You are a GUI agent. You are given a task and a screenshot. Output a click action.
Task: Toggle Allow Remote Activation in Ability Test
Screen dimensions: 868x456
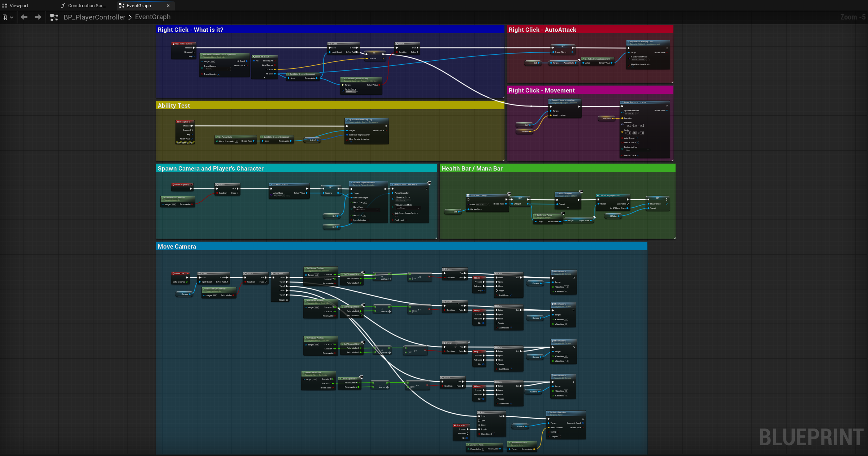(x=351, y=142)
